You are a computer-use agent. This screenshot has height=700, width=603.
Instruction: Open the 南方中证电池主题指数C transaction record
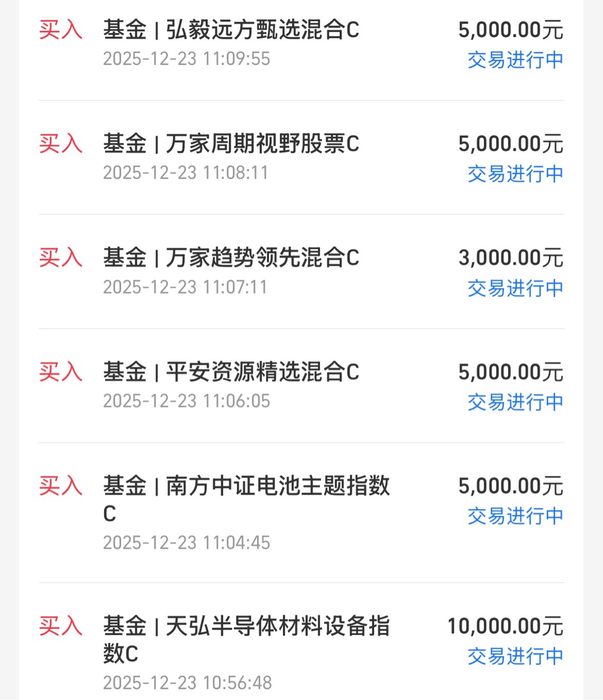click(301, 513)
